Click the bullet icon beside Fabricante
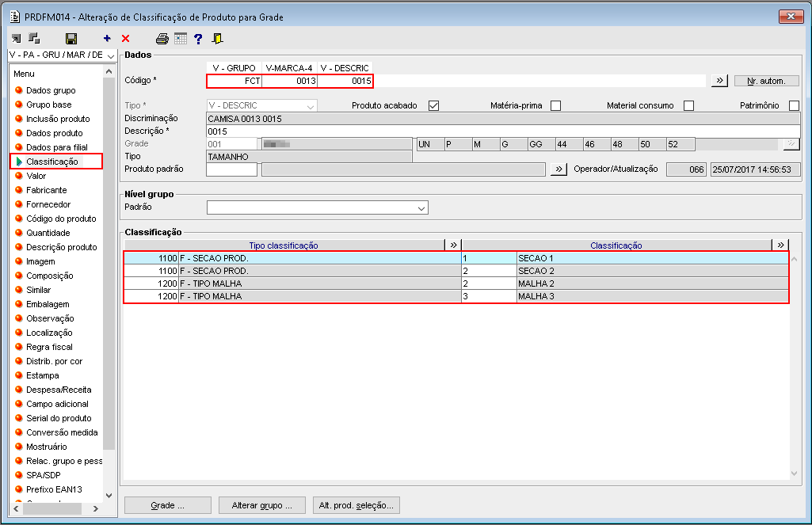This screenshot has height=525, width=812. [19, 190]
